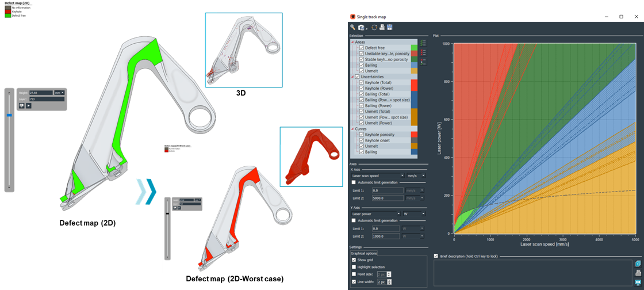Open the Y Axis W unit dropdown

click(414, 213)
